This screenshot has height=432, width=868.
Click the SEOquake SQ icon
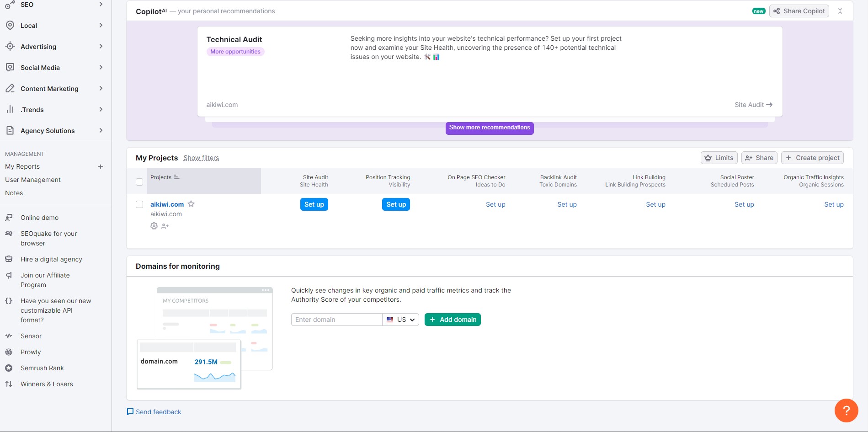pos(9,234)
